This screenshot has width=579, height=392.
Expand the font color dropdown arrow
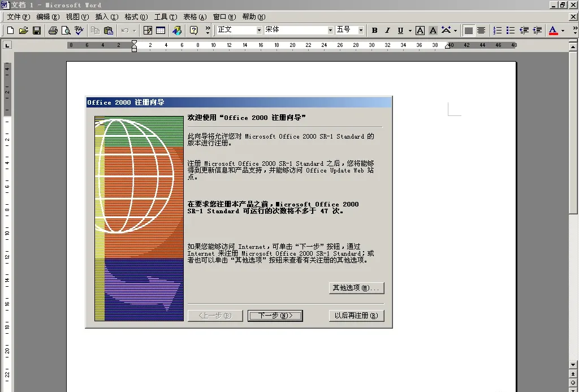[563, 31]
